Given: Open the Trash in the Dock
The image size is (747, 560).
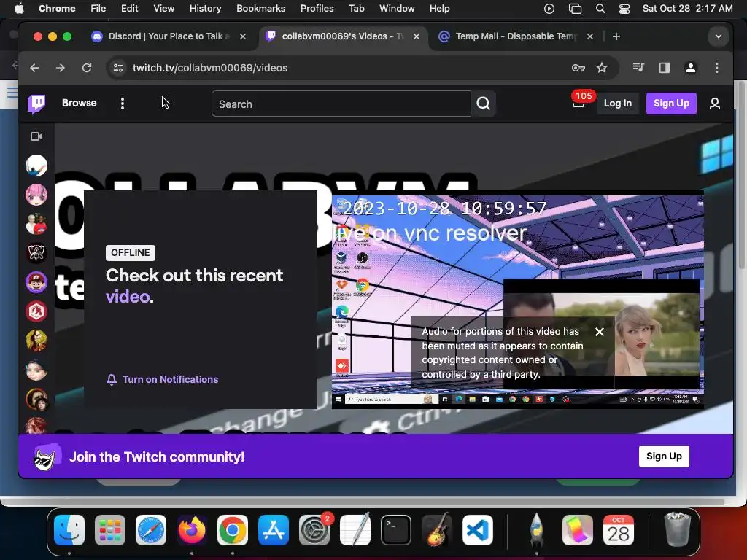Looking at the screenshot, I should [677, 529].
